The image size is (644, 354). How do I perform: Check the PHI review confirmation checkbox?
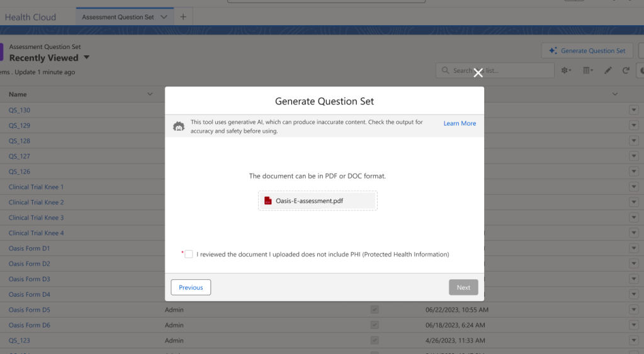click(189, 254)
